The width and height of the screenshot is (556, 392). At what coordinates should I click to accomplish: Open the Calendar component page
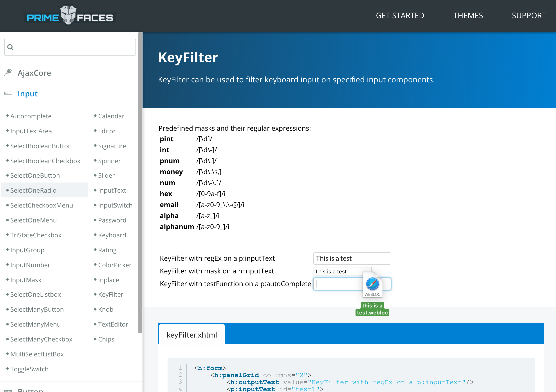coord(111,116)
